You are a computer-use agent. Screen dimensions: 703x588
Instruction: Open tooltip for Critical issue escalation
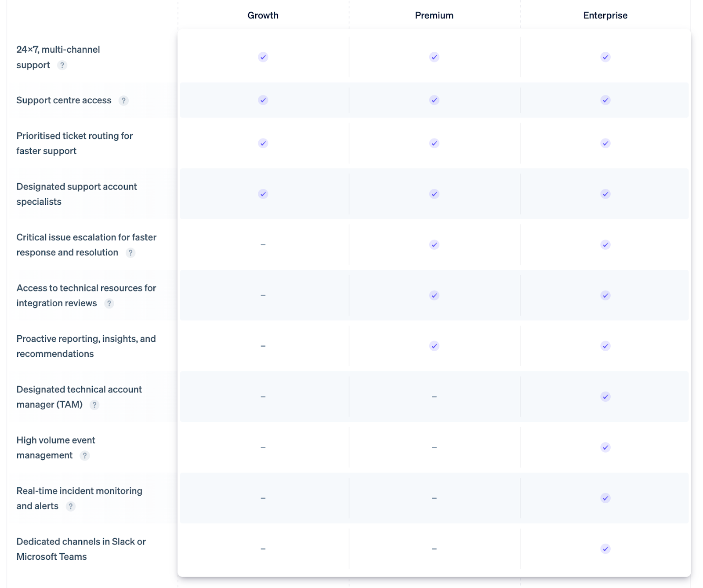point(130,253)
